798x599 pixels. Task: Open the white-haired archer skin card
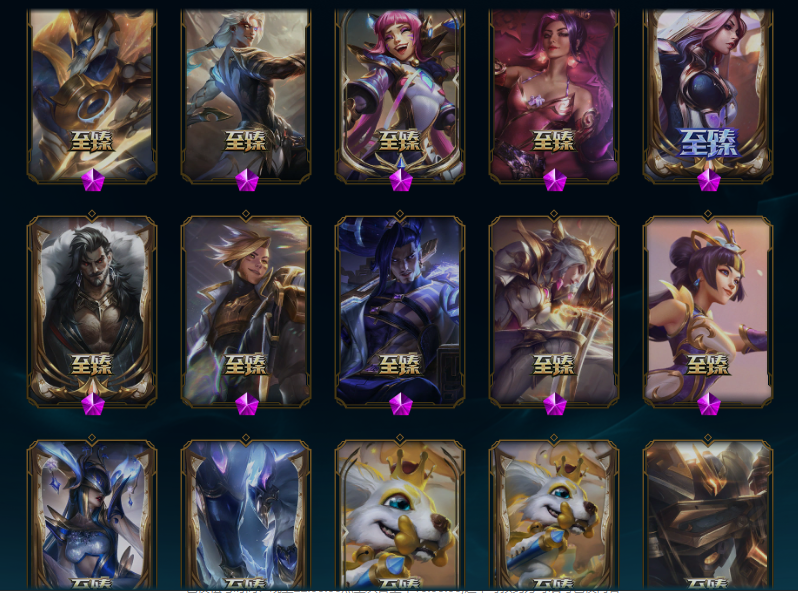246,95
